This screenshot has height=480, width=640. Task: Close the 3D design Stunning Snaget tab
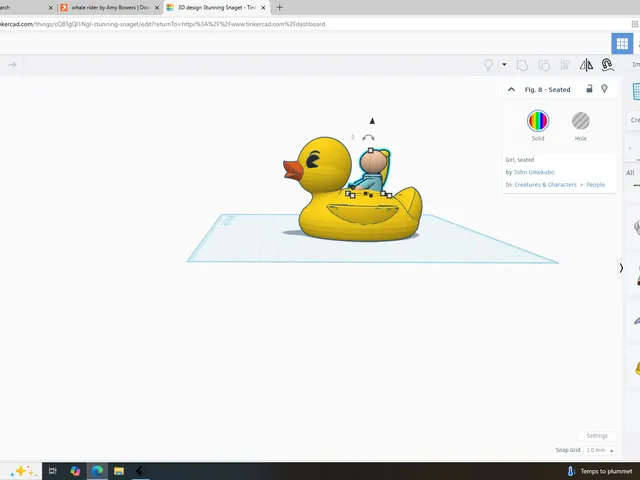263,8
